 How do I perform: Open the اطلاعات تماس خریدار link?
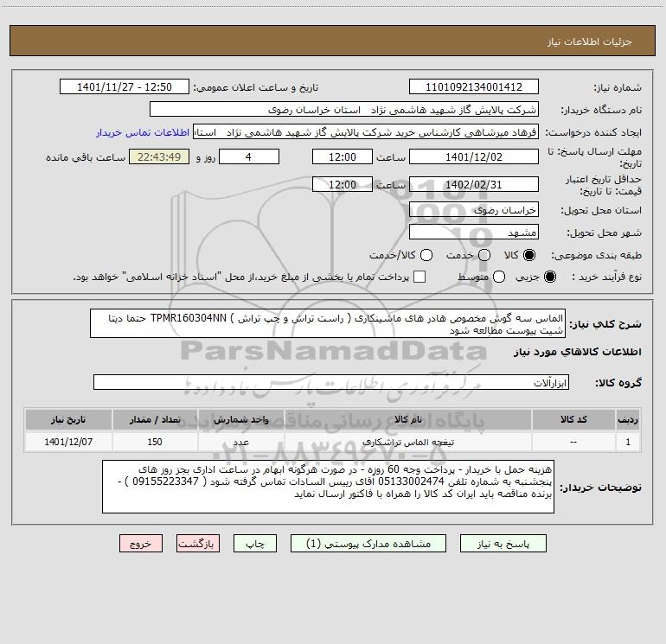(143, 132)
